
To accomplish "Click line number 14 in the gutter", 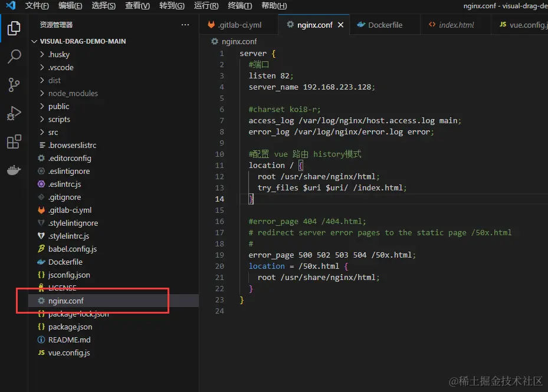I will pos(219,199).
